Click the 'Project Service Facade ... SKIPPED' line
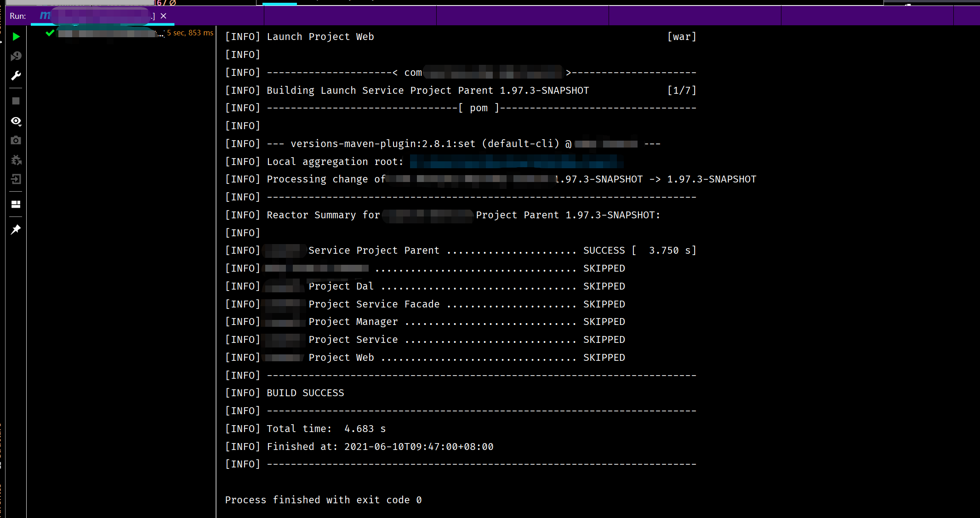 click(x=425, y=304)
